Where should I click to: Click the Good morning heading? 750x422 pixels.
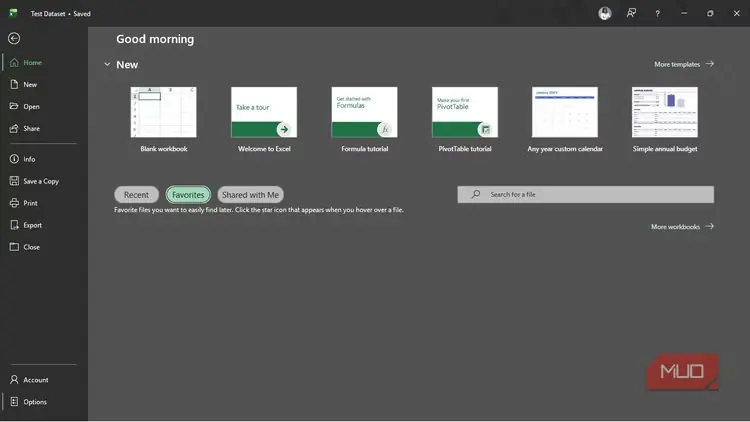(155, 39)
